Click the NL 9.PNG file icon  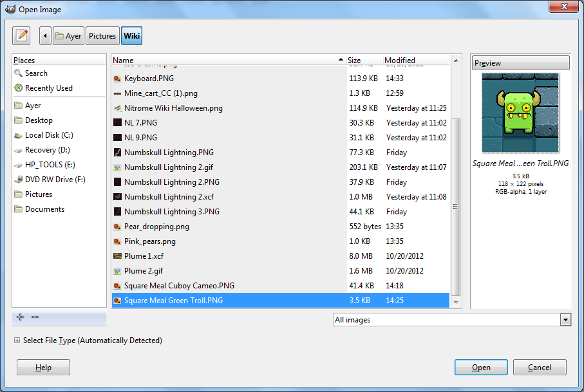click(x=117, y=138)
